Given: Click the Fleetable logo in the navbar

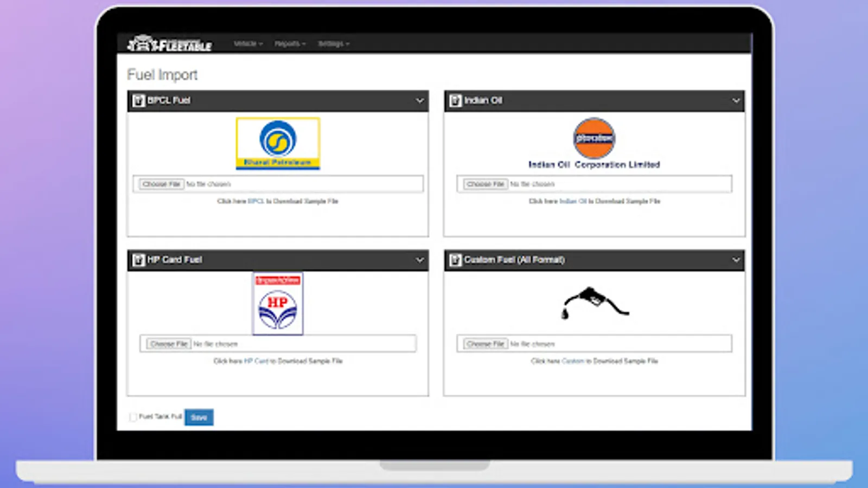Looking at the screenshot, I should 169,43.
